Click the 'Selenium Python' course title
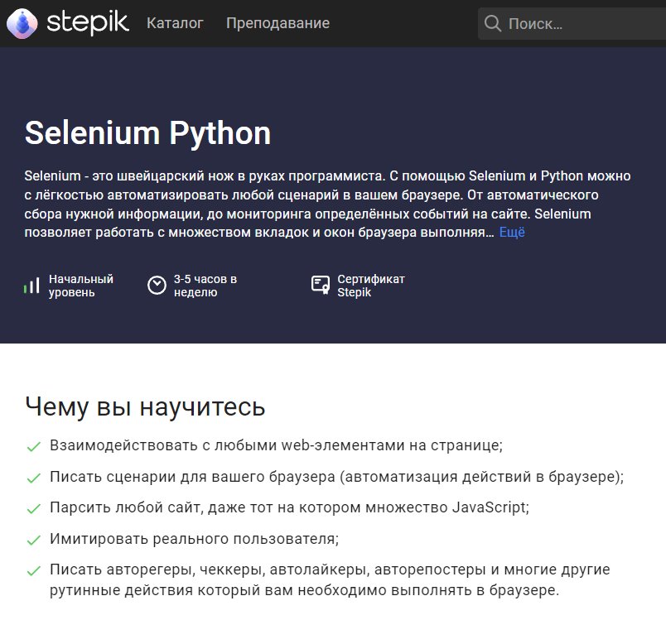This screenshot has width=666, height=644. click(x=147, y=133)
